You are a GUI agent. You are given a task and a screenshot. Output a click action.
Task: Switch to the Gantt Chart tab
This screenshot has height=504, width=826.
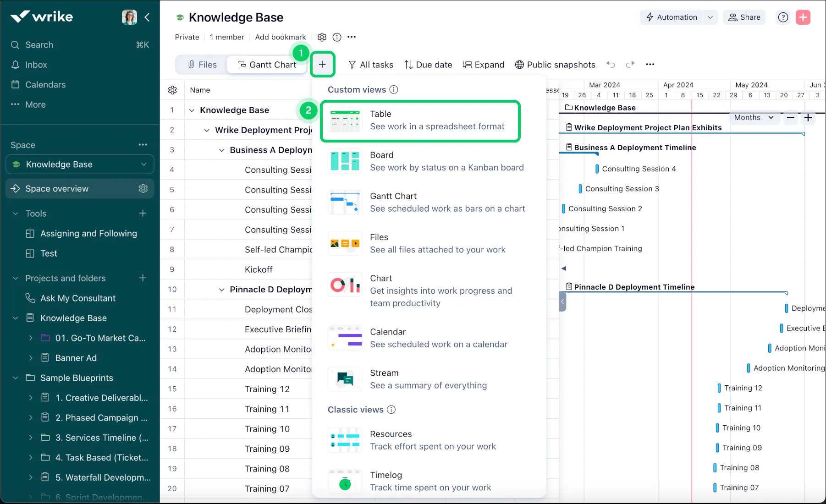pos(267,64)
